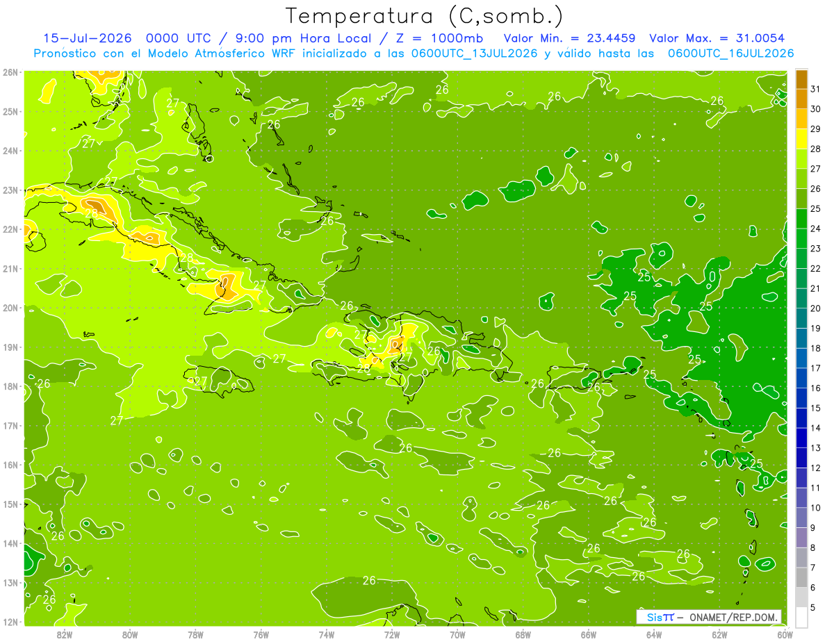Pick the yellow colorbar band between 28 and 29

click(801, 140)
